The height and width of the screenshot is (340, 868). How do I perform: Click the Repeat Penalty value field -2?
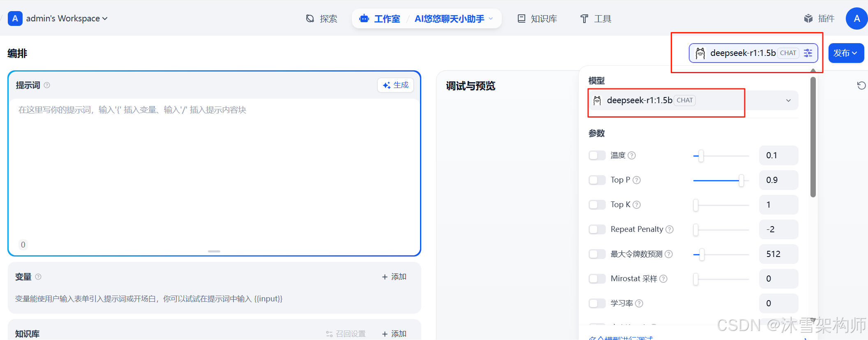(778, 229)
